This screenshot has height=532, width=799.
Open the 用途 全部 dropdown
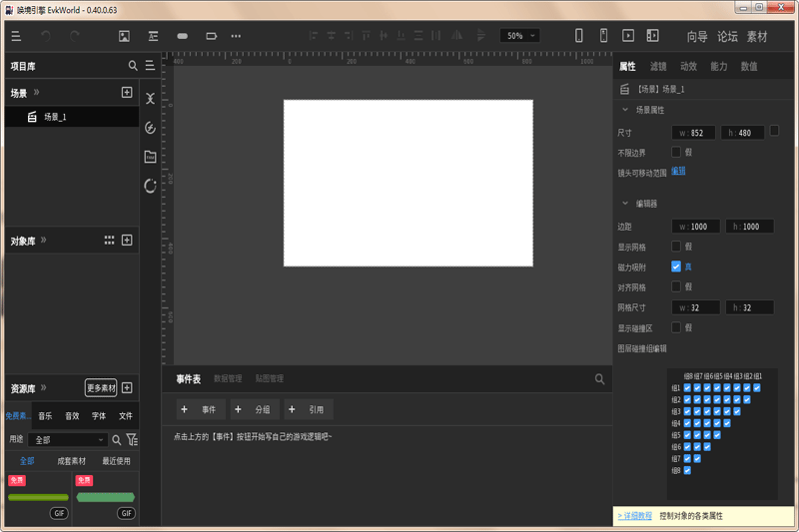pyautogui.click(x=70, y=440)
